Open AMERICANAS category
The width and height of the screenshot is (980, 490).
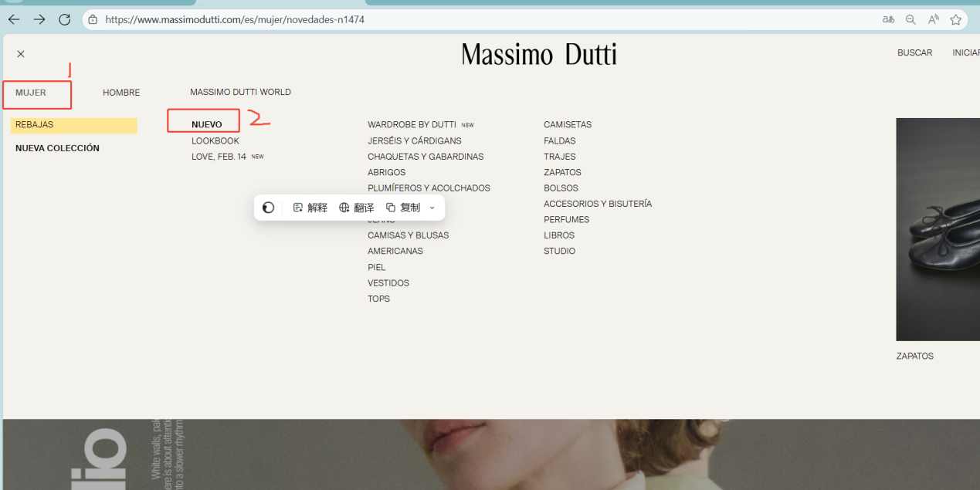click(x=395, y=251)
